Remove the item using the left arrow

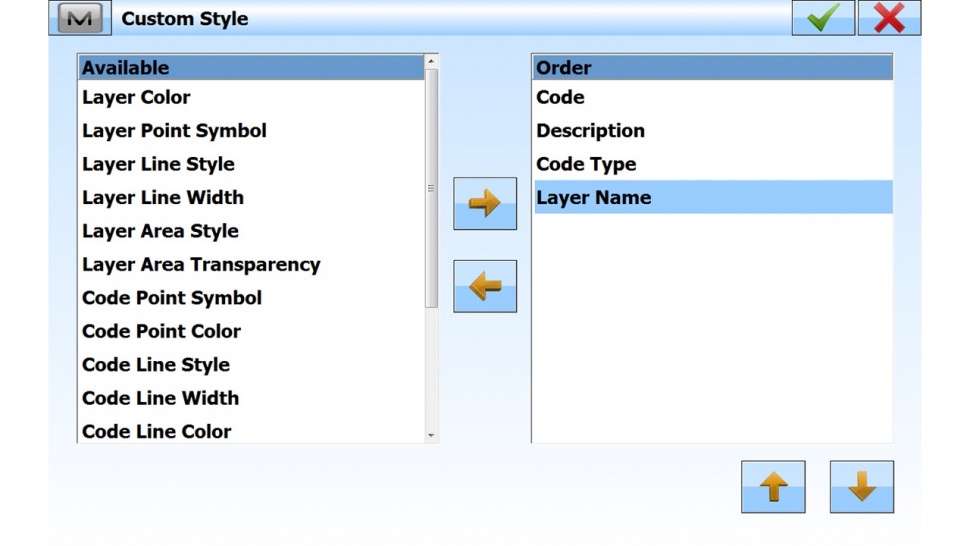(x=485, y=287)
